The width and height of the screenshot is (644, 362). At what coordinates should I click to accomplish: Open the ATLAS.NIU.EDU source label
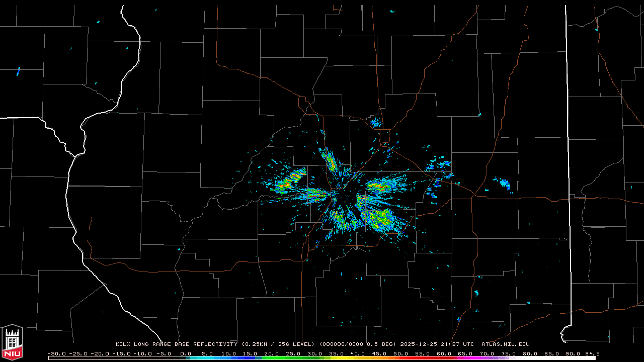coord(506,344)
